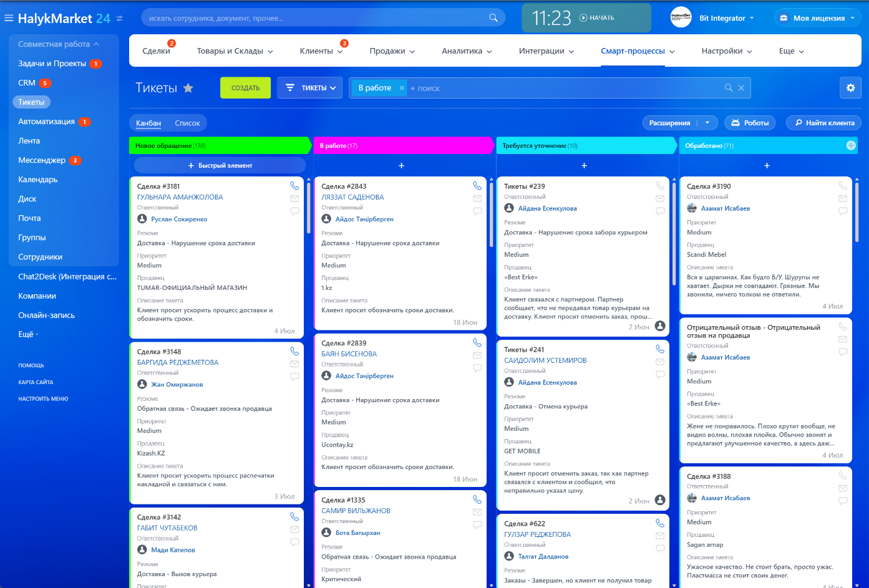Click phone icon on Сделка #3181 card
The image size is (869, 588).
(x=294, y=186)
